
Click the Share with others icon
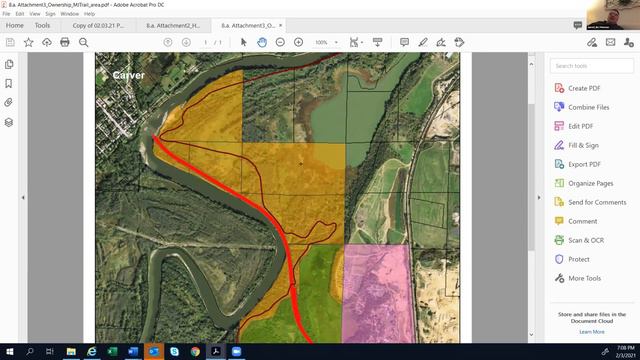point(629,42)
